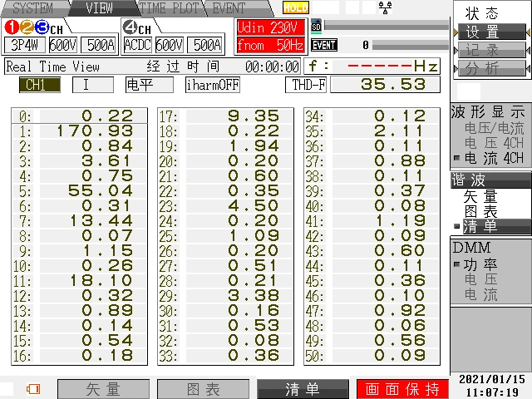
Task: Open the CH1-3 500A current range
Action: click(100, 45)
